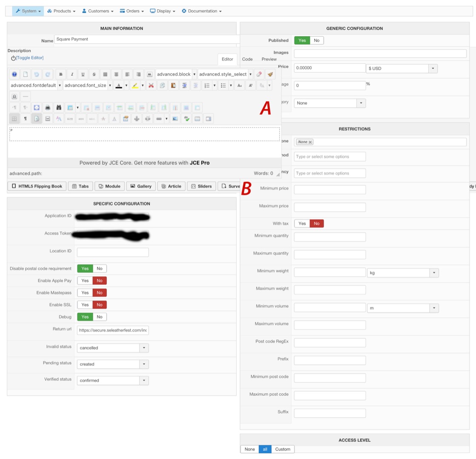
Task: Set Debug to No
Action: pyautogui.click(x=100, y=317)
